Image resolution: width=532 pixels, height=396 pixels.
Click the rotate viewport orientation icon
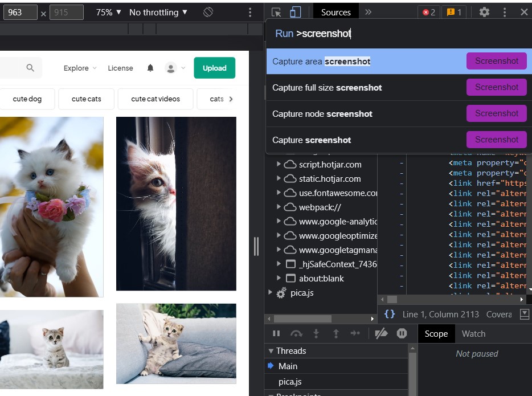pos(208,12)
